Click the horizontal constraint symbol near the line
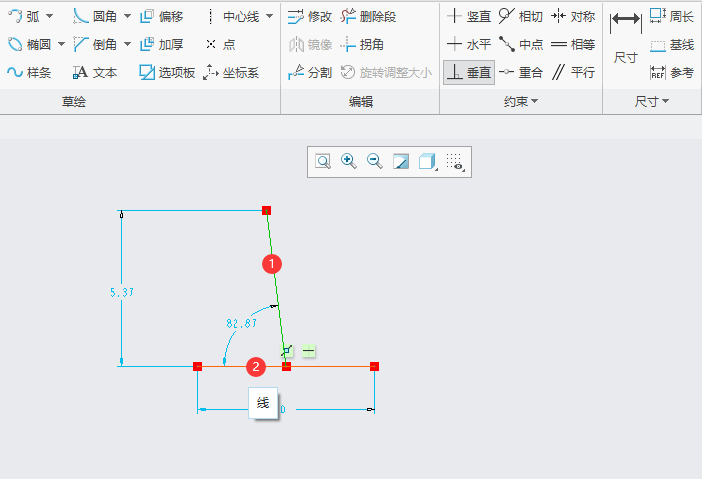702x479 pixels. coord(308,351)
